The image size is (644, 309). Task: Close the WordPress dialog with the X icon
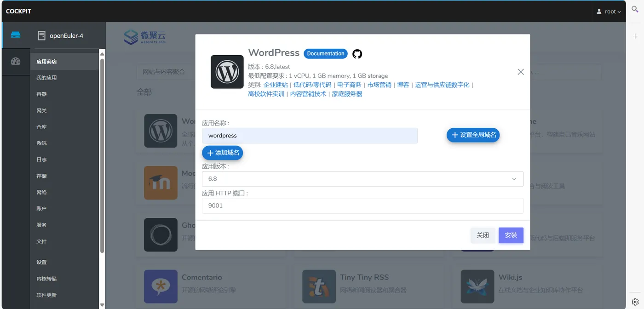click(521, 72)
